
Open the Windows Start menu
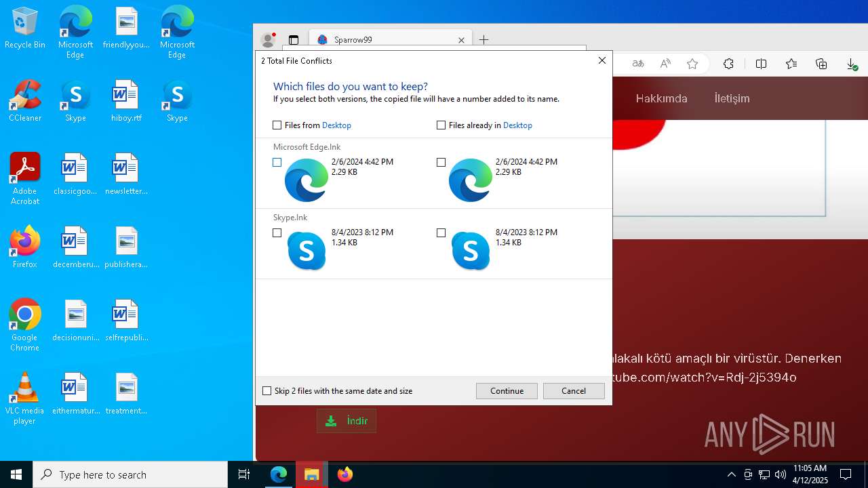click(16, 474)
